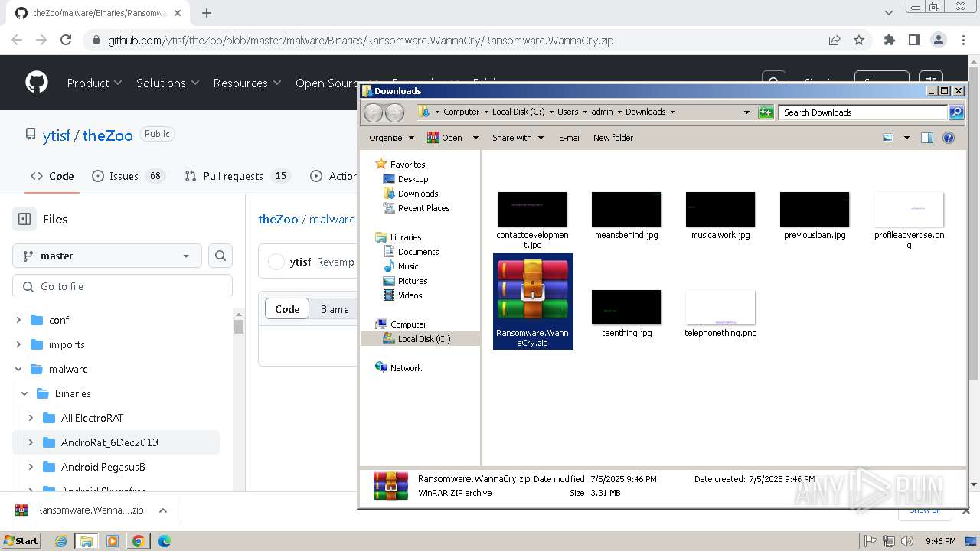Open view options dropdown arrow
The width and height of the screenshot is (980, 551).
click(906, 138)
